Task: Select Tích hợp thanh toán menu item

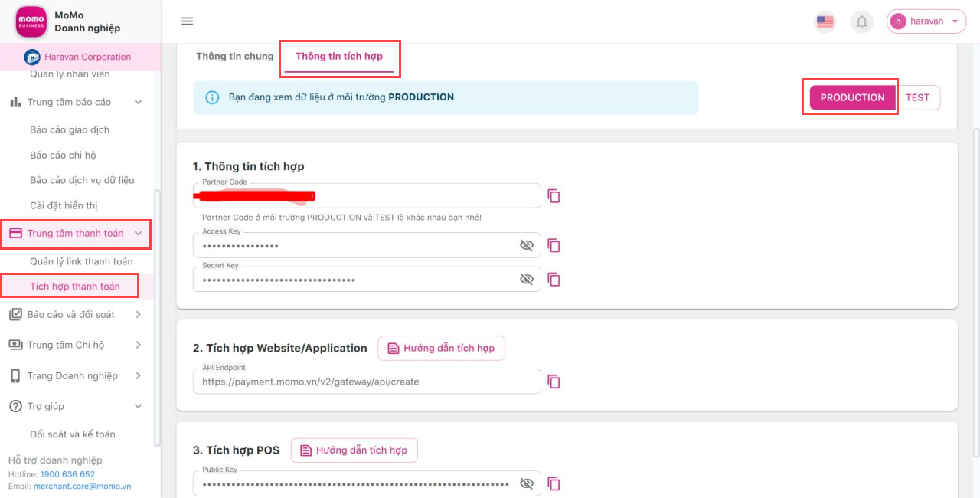Action: pos(75,287)
